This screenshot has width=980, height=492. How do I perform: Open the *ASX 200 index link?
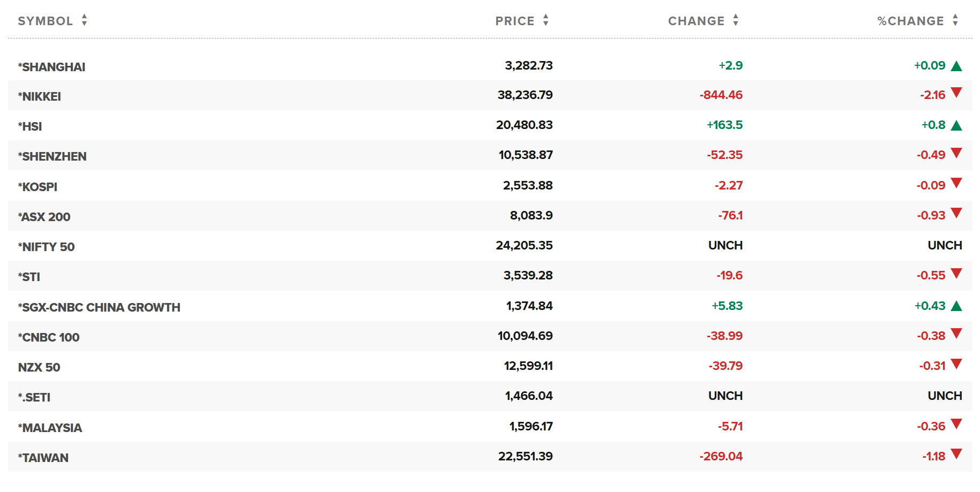tap(44, 217)
